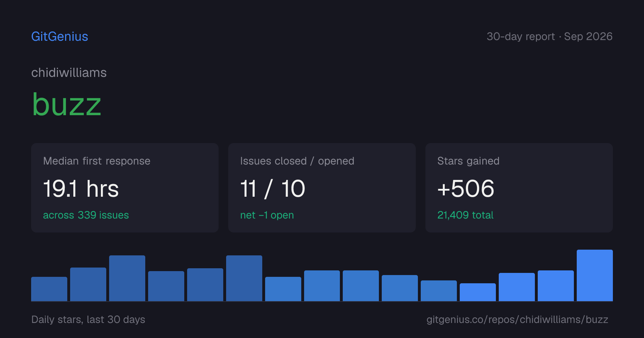This screenshot has width=644, height=338.
Task: Select the 21,409 total caption
Action: click(x=465, y=215)
